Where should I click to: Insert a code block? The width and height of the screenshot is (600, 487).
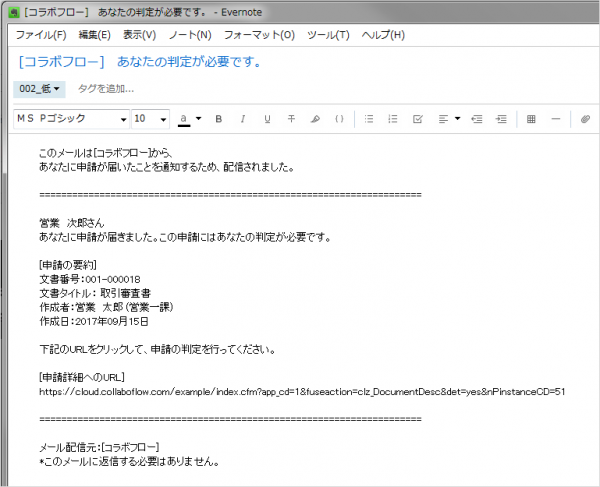(x=339, y=119)
